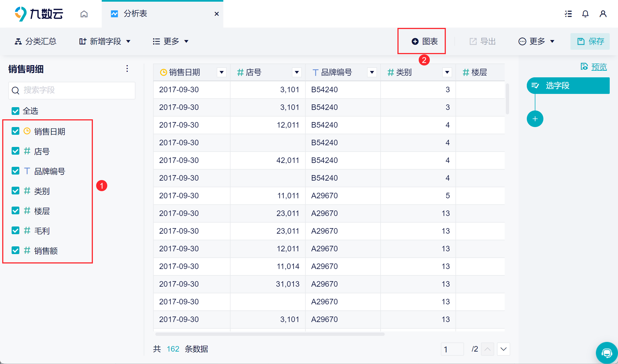Open the customer service chat icon
Screen dimensions: 618x364
tap(607, 353)
